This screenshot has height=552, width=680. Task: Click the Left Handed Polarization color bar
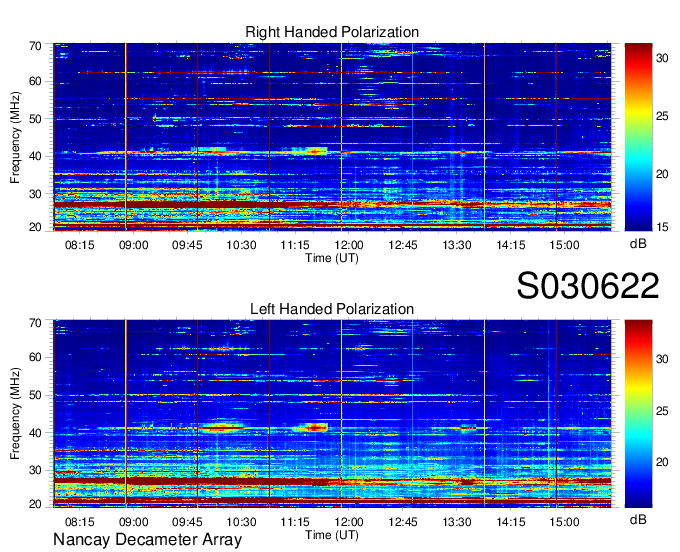(638, 414)
